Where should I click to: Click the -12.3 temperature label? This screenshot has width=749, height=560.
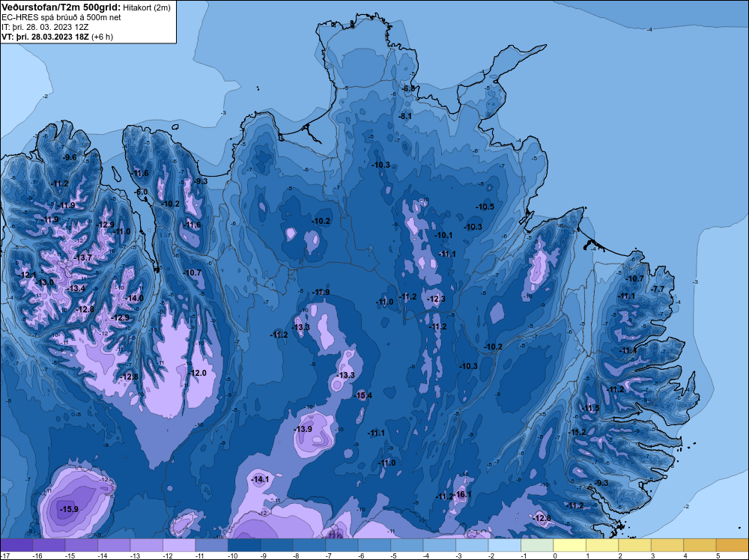(436, 299)
